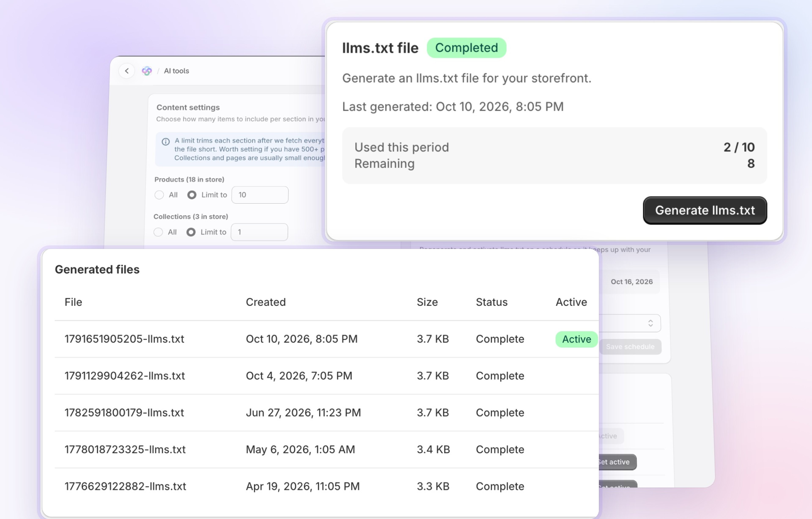Click the Size column header
812x519 pixels.
click(x=427, y=302)
